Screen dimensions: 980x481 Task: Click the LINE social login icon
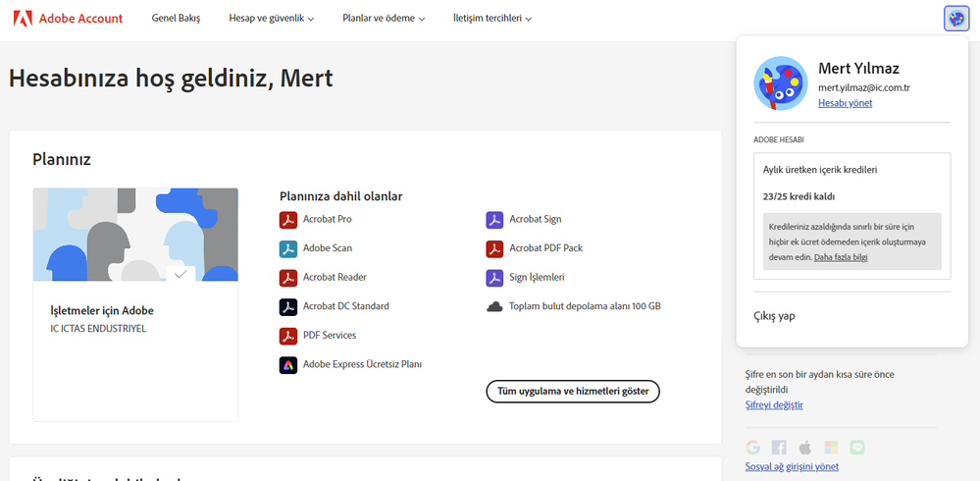(856, 448)
